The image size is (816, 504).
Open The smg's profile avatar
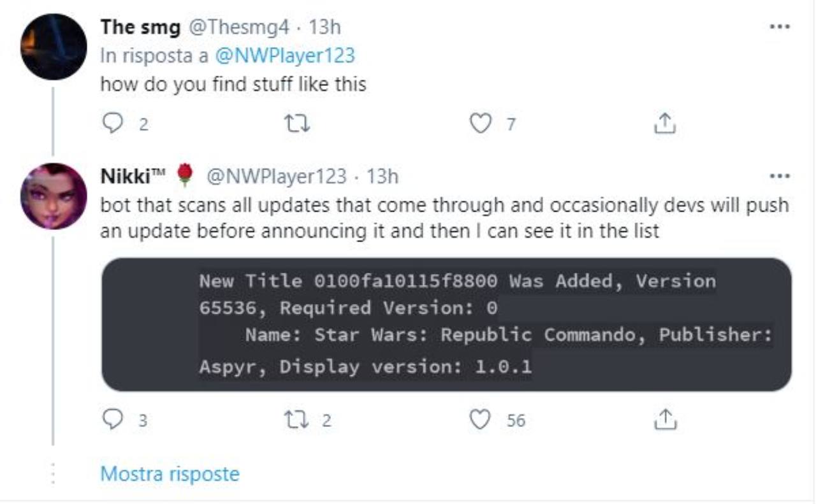pos(54,47)
